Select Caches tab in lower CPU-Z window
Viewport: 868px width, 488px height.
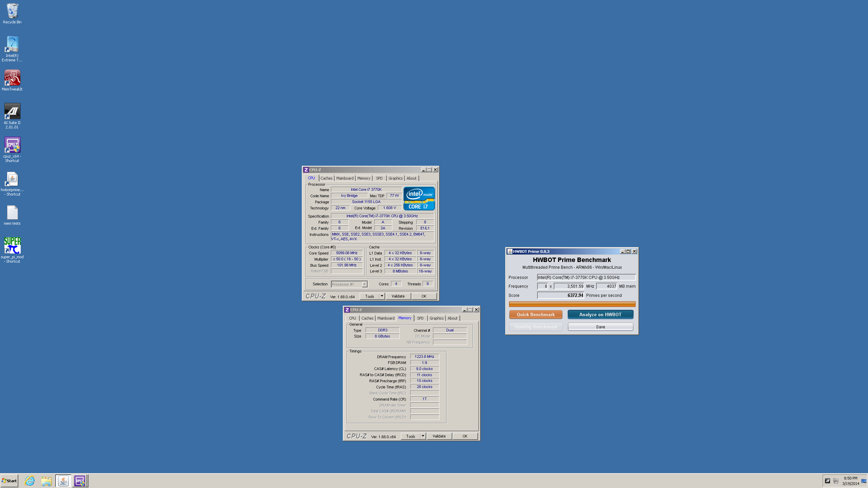(368, 318)
